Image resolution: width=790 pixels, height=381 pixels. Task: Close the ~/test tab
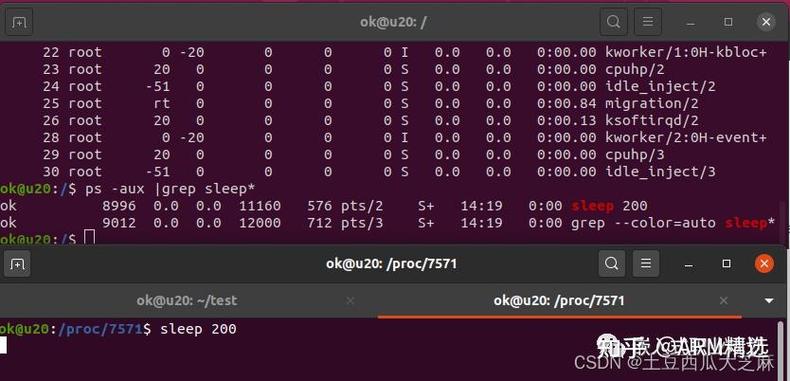click(x=350, y=301)
